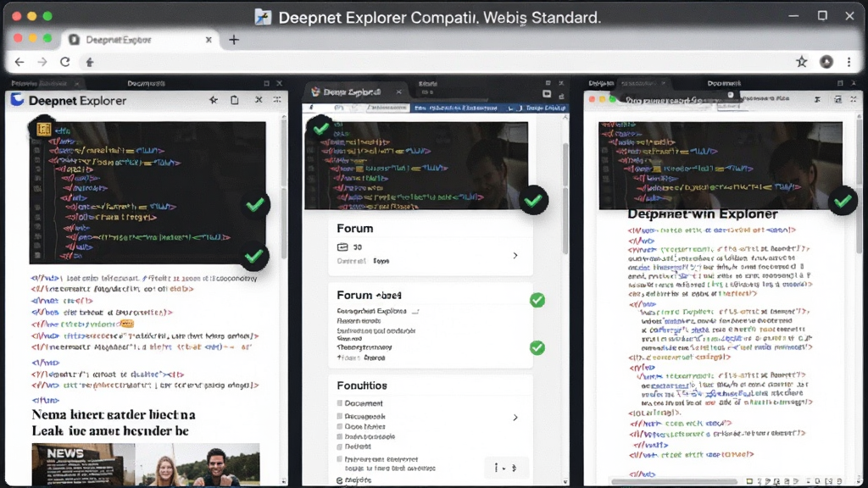
Task: Go back with the browser back arrow
Action: click(x=20, y=62)
